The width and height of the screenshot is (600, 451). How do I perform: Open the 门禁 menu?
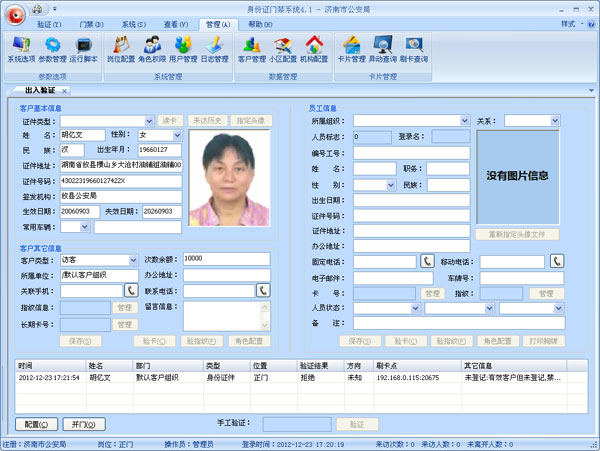(x=91, y=24)
